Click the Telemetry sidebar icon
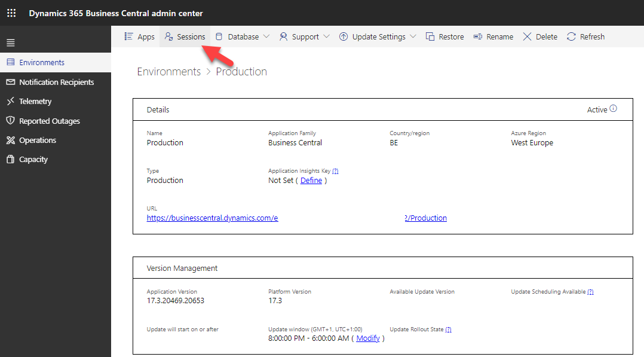The height and width of the screenshot is (357, 644). tap(11, 101)
